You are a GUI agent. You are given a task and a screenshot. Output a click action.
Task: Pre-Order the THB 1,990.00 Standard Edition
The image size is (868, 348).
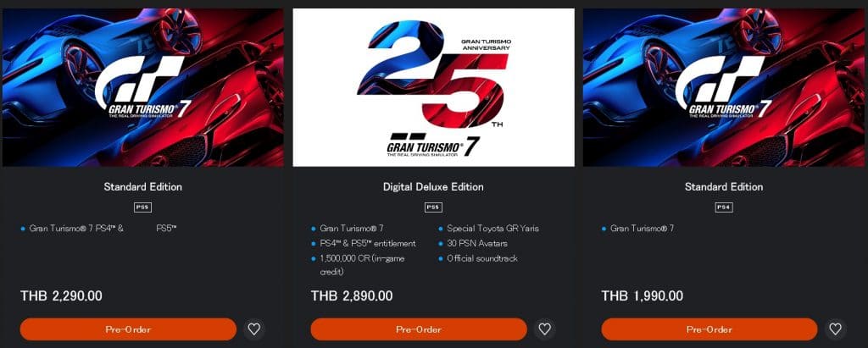point(709,329)
